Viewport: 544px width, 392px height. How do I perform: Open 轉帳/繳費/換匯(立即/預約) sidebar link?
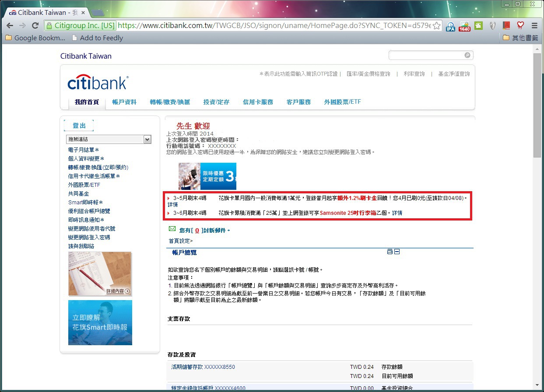click(x=98, y=168)
